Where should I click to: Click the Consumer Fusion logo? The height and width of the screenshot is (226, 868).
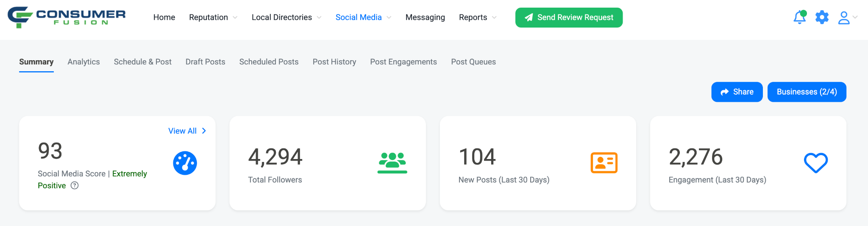67,17
